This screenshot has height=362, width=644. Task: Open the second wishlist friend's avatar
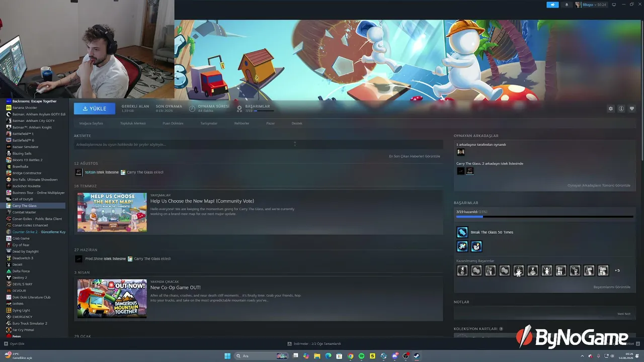[469, 171]
